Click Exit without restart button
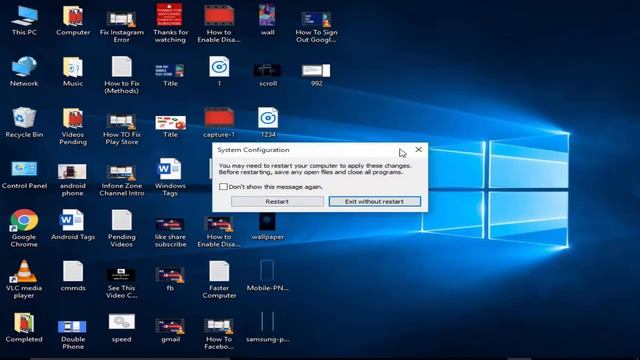Screen dimensions: 640x360 click(375, 201)
